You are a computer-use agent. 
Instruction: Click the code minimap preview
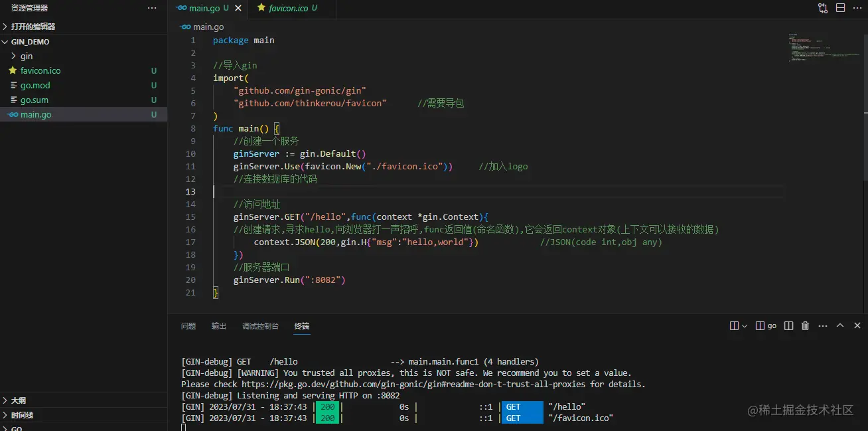pyautogui.click(x=823, y=46)
